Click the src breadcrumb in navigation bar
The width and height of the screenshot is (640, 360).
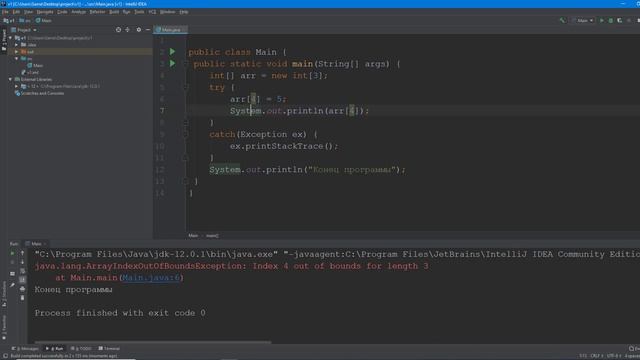tap(24, 20)
